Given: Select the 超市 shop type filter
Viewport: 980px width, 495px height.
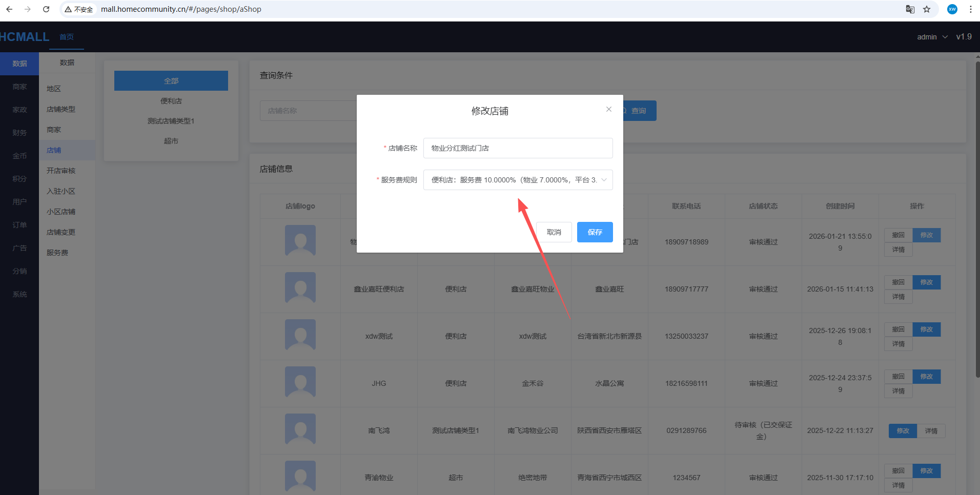Looking at the screenshot, I should coord(171,141).
